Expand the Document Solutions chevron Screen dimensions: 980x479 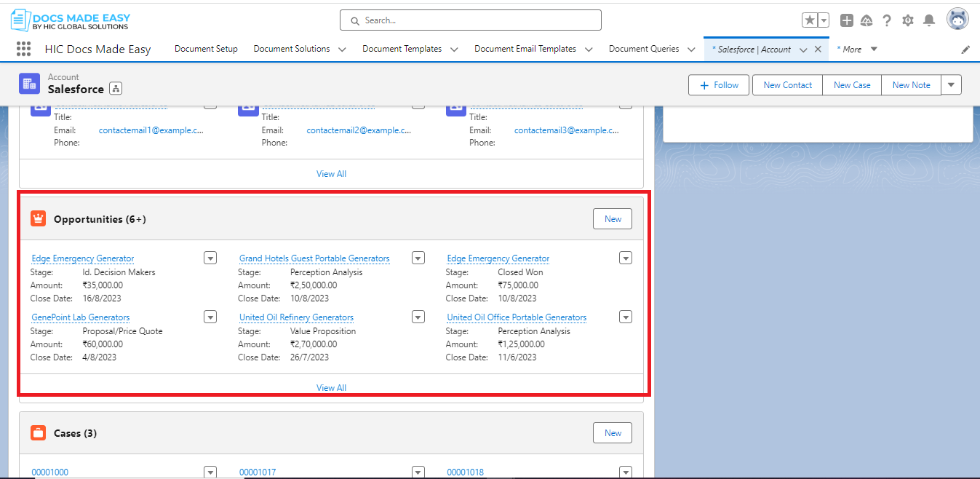(343, 50)
